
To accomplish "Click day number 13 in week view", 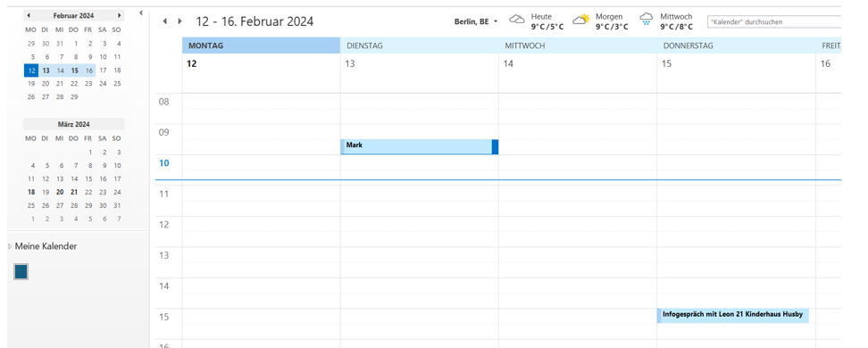I will [350, 63].
